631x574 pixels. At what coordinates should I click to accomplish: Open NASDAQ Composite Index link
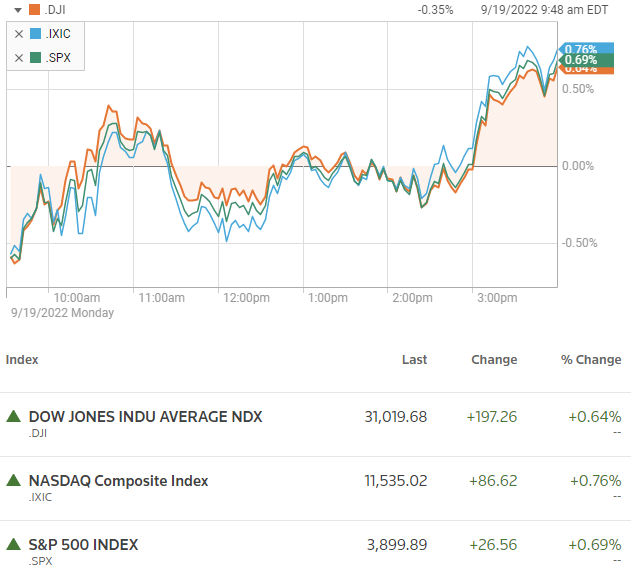pos(118,481)
